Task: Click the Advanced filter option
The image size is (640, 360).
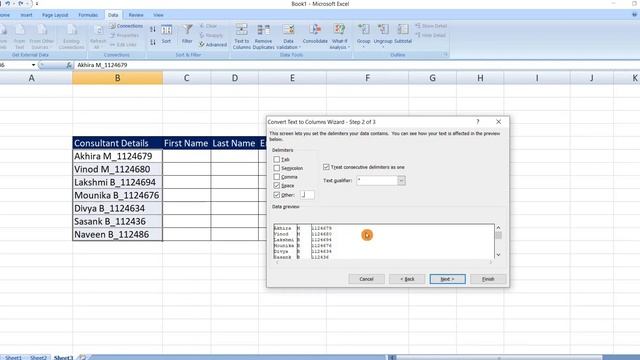Action: (213, 44)
